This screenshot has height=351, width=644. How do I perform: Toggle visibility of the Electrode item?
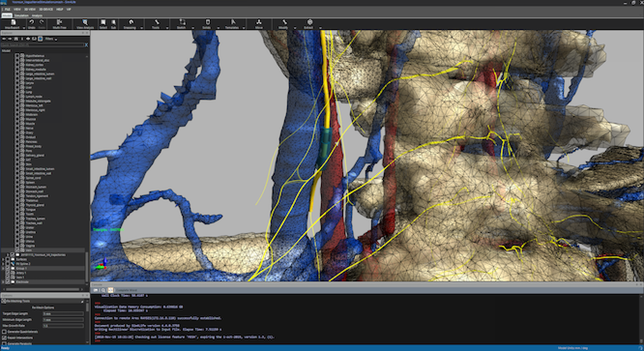(x=13, y=282)
